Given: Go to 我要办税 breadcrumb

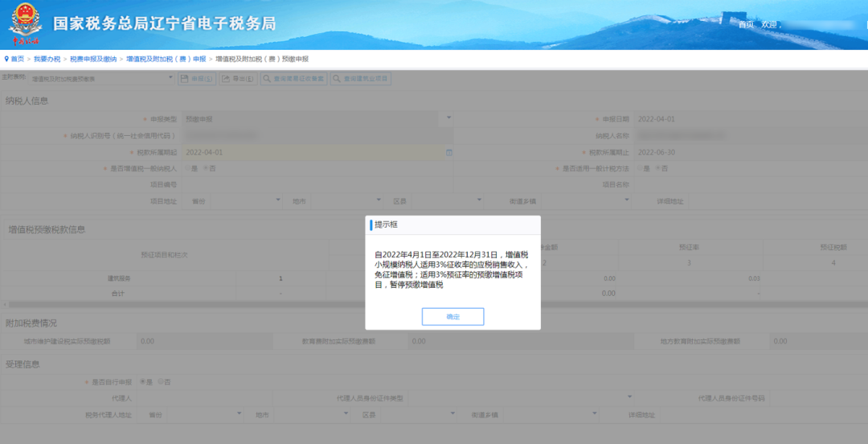Looking at the screenshot, I should 47,59.
